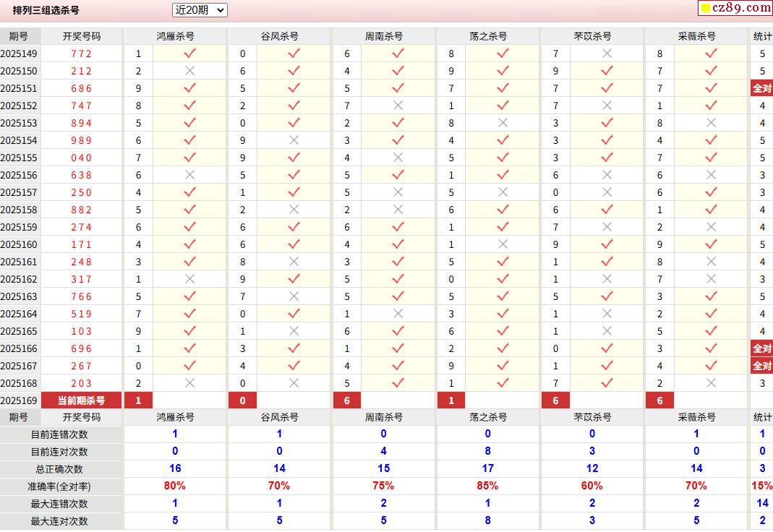Screen dimensions: 773x532
Task: Click red kill number 6 under 周南 for 2025169
Action: pos(347,400)
